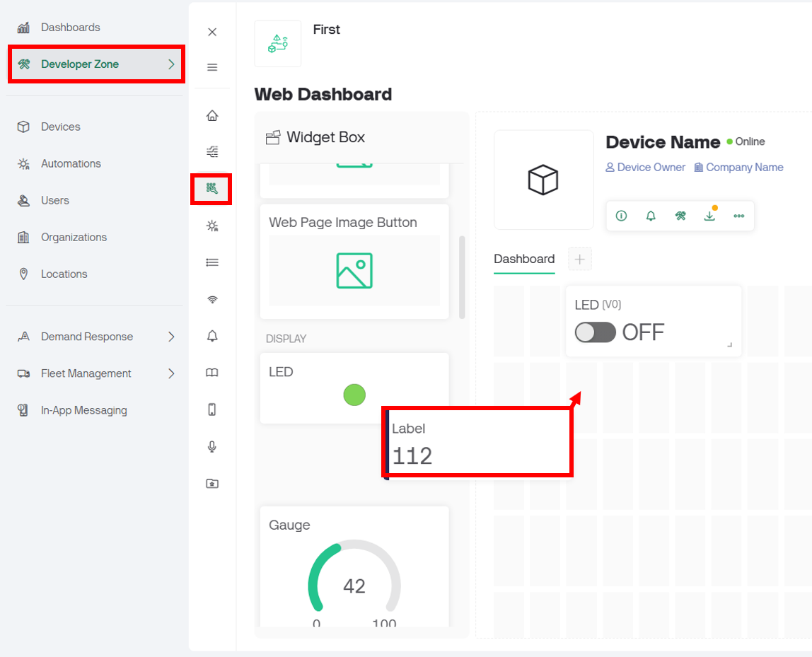Click the In-App Messaging icon
812x657 pixels.
pos(23,410)
